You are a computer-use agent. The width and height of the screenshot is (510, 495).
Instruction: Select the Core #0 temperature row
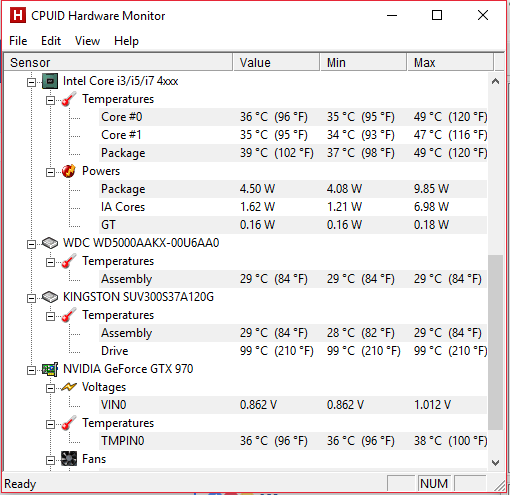[293, 117]
